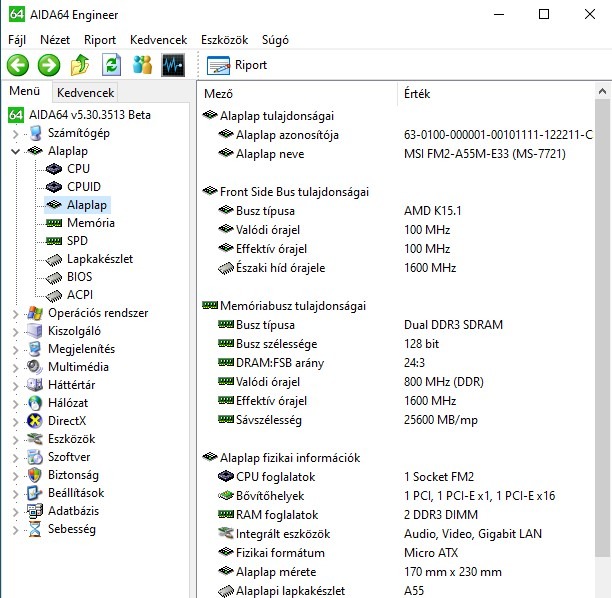Click the Biztonság shield icon
The image size is (612, 598).
click(35, 475)
